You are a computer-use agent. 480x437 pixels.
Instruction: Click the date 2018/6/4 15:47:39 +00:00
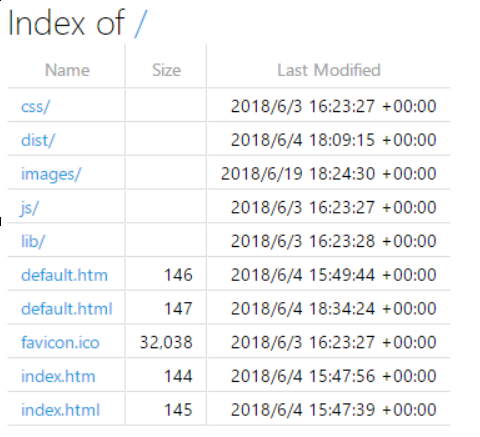click(x=334, y=410)
